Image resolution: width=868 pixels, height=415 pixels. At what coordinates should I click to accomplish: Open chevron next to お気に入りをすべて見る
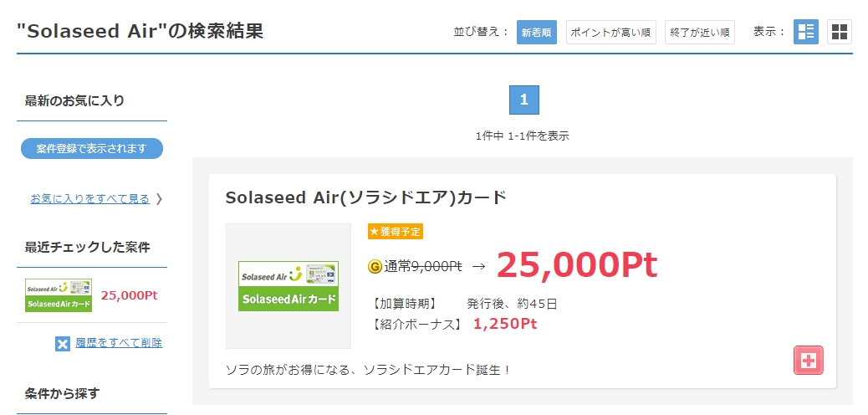pyautogui.click(x=159, y=199)
